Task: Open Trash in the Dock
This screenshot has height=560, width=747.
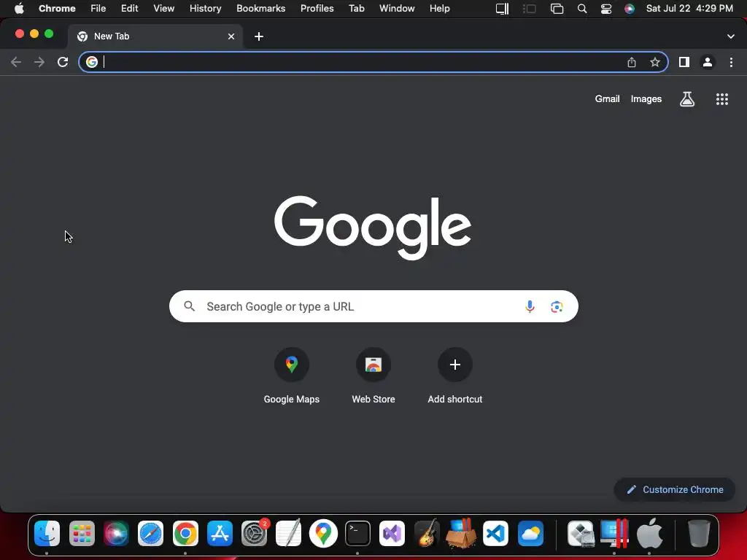Action: point(698,533)
